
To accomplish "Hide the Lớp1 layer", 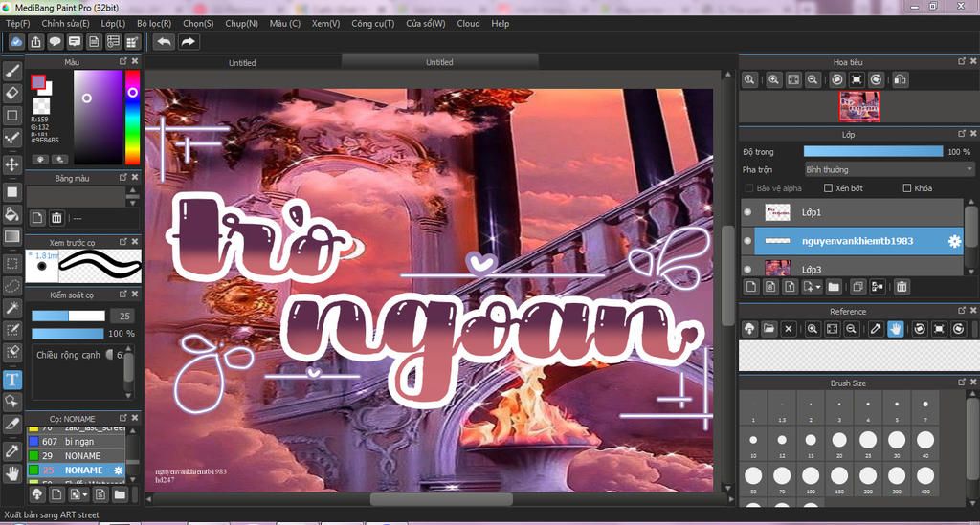I will coord(747,212).
